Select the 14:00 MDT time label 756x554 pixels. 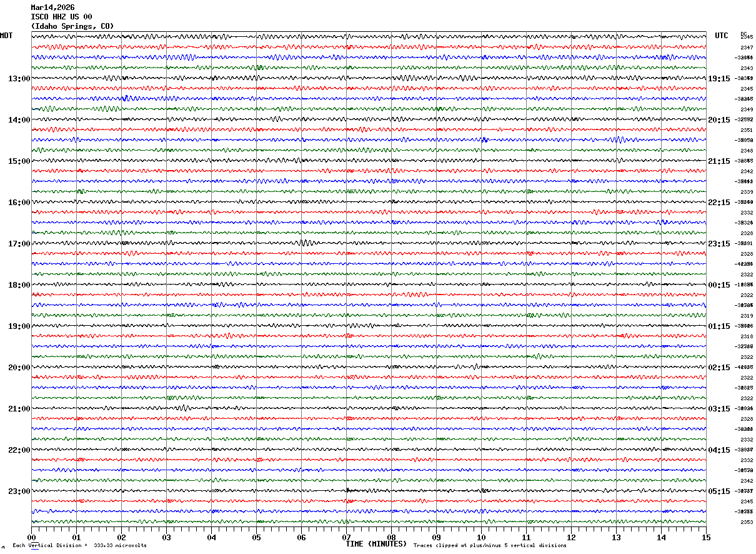pos(19,120)
